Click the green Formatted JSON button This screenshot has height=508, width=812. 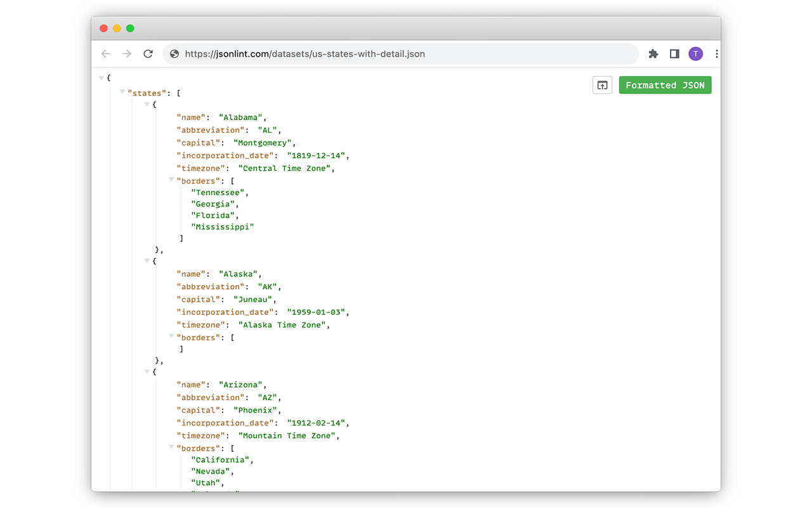(665, 84)
